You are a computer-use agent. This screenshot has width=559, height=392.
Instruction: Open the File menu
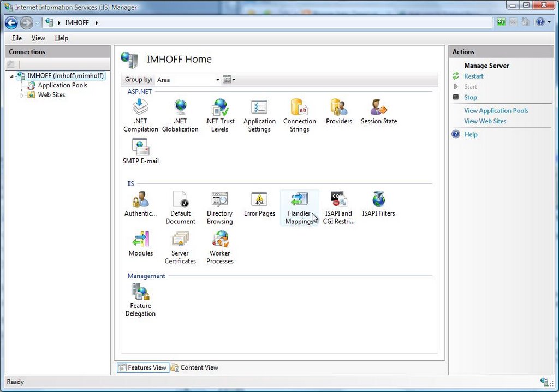pos(17,38)
